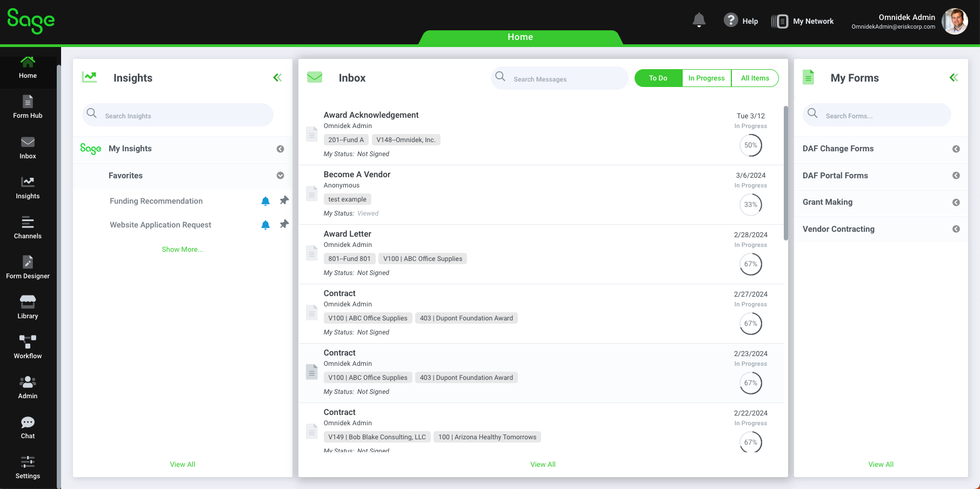This screenshot has height=489, width=980.
Task: Click 50% progress ring on Award Acknowledgement
Action: pos(751,145)
